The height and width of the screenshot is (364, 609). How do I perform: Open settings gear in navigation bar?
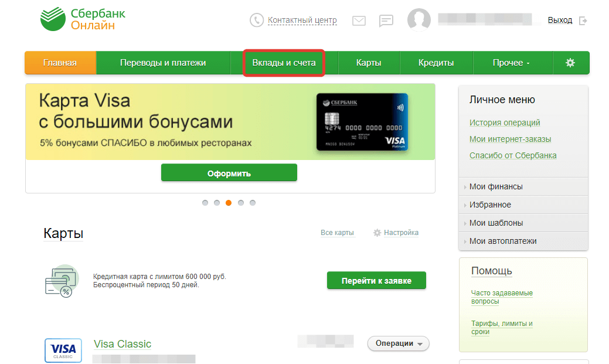point(570,63)
